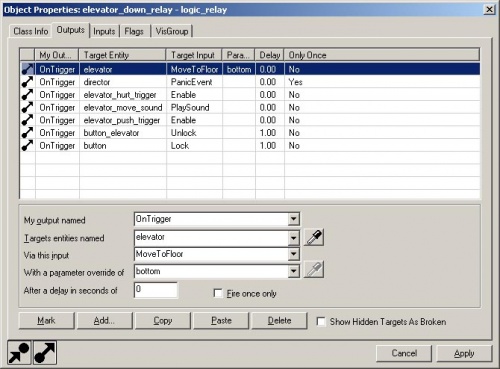Click the OnTrigger text in My output field

(153, 219)
